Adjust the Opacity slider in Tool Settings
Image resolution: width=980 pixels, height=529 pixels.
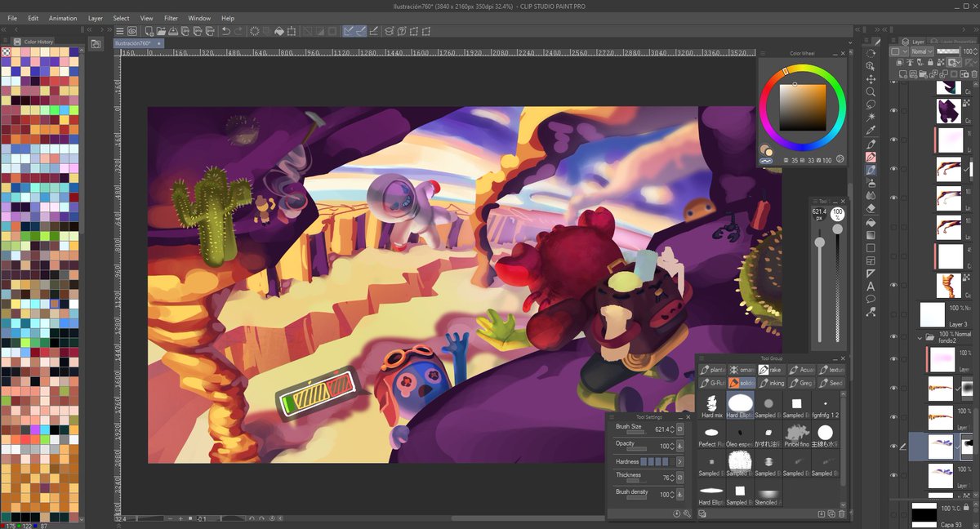pyautogui.click(x=636, y=449)
